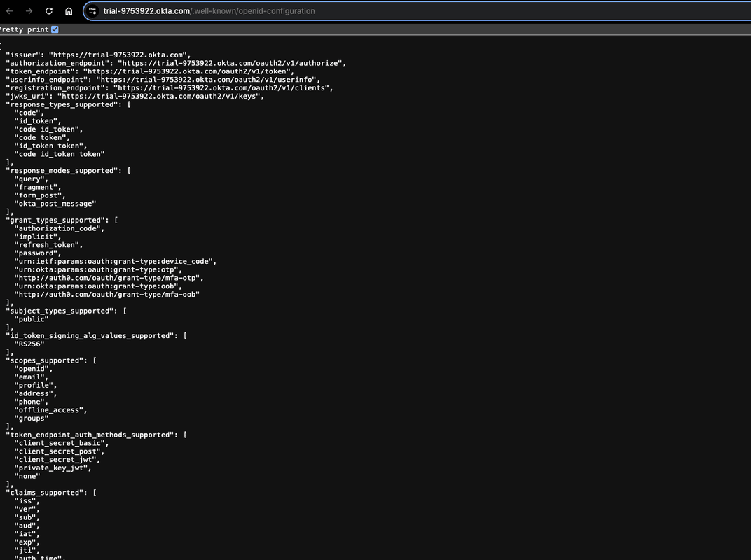Collapse the scopes_supported array bracket

pos(96,360)
